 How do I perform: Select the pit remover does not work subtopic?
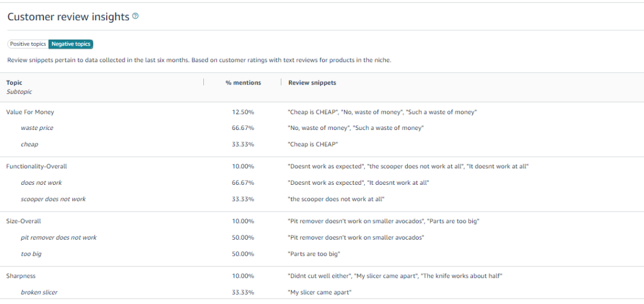click(x=58, y=237)
